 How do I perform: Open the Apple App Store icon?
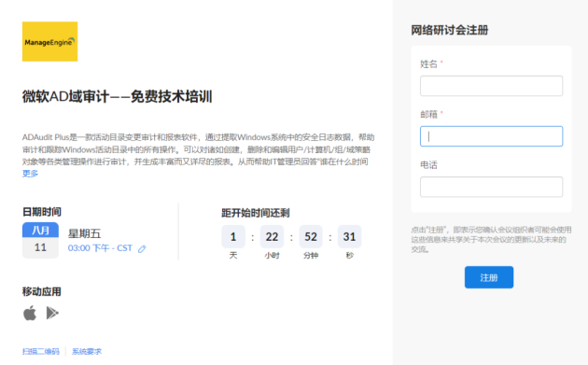pos(30,313)
